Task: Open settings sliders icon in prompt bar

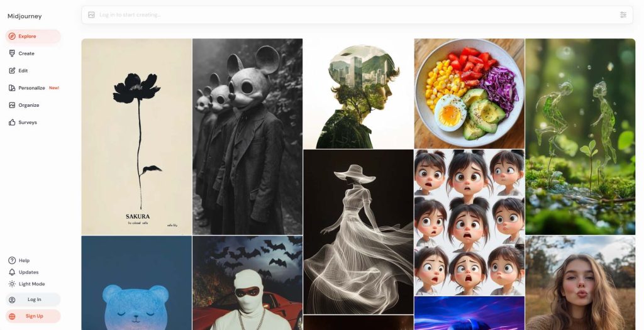Action: tap(623, 15)
